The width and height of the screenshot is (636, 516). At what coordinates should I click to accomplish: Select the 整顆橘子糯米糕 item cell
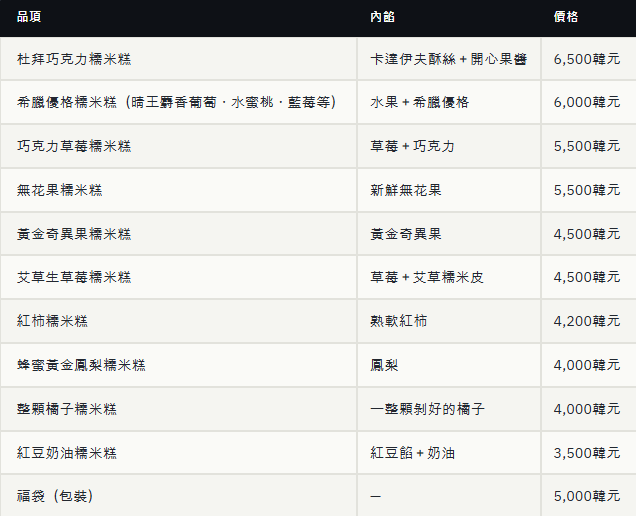[178, 408]
